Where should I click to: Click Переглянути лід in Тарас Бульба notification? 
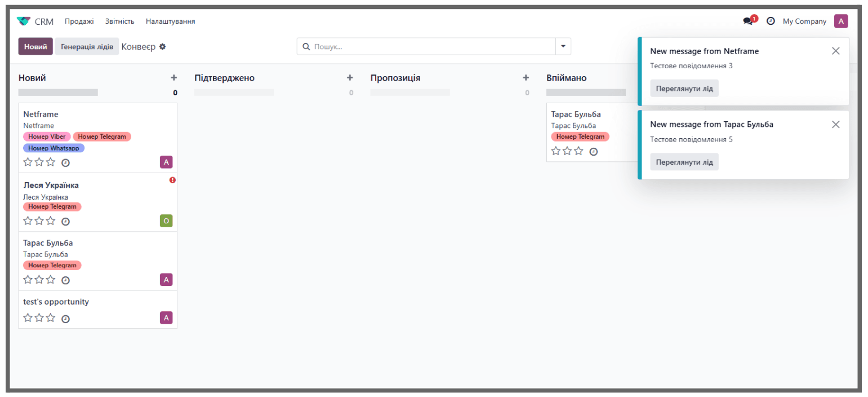tap(684, 162)
